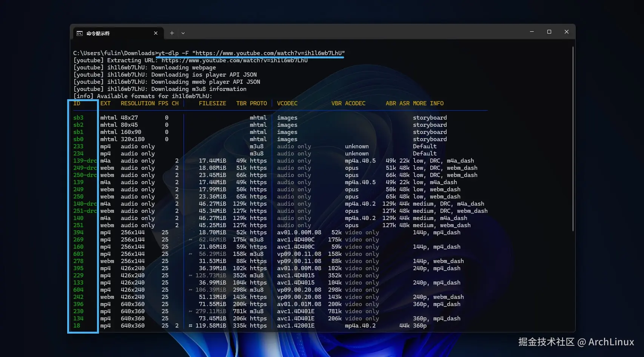This screenshot has height=357, width=644.
Task: Click the 23.45MiB filesize value
Action: [213, 175]
